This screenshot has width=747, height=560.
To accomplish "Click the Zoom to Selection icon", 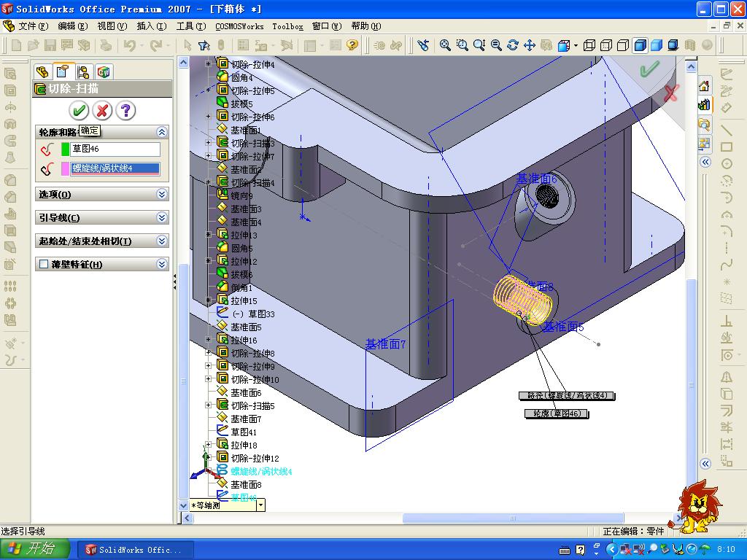I will click(x=496, y=45).
